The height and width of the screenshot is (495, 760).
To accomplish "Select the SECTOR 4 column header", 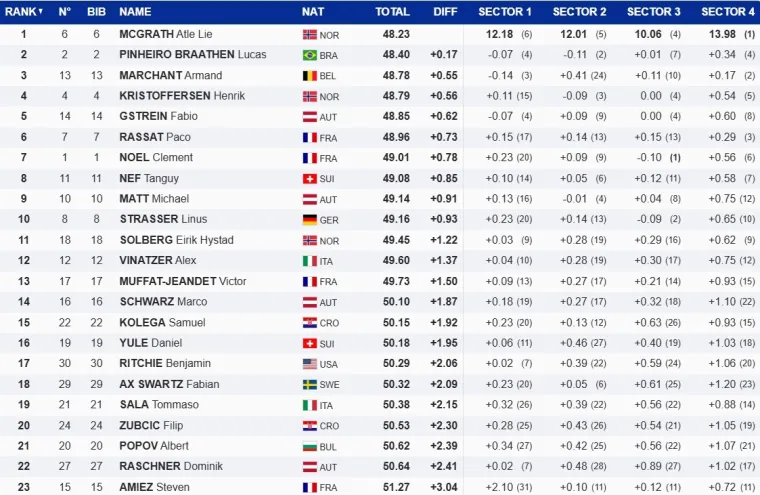I will click(728, 12).
